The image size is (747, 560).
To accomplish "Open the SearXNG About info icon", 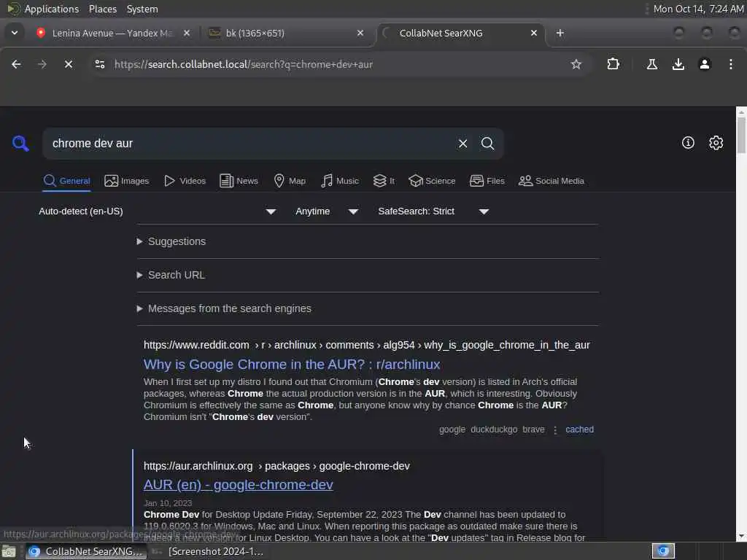I will 688,143.
